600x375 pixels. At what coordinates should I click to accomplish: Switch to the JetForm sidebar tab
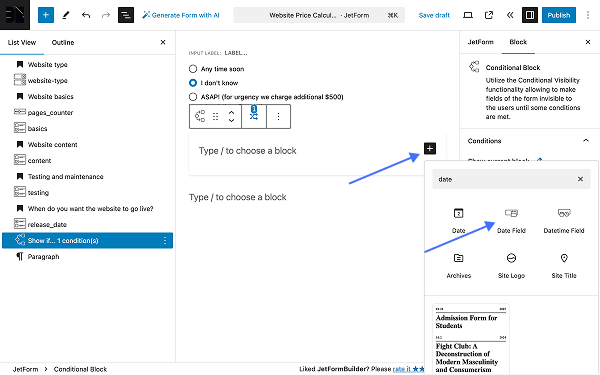(481, 42)
